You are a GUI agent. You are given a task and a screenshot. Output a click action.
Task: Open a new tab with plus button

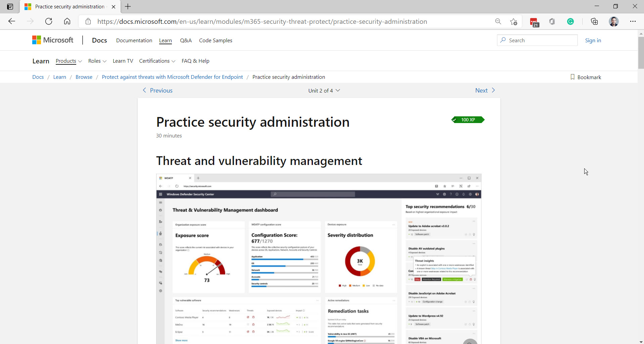click(128, 6)
